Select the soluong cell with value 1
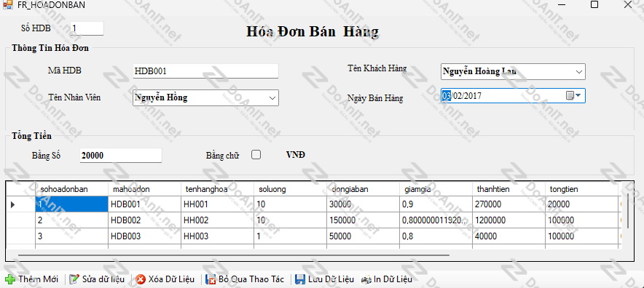Screen dimensions: 644x288 (x=291, y=236)
